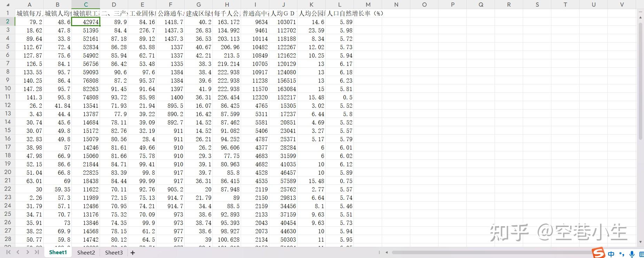This screenshot has height=258, width=644.
Task: Select cell with value 25371
Action: coord(283,139)
